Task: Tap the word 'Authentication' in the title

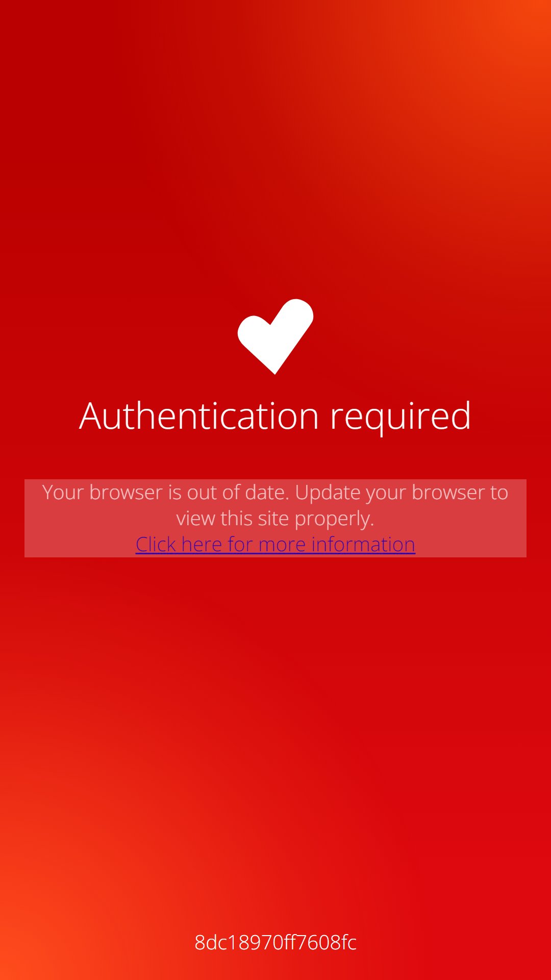Action: [199, 416]
